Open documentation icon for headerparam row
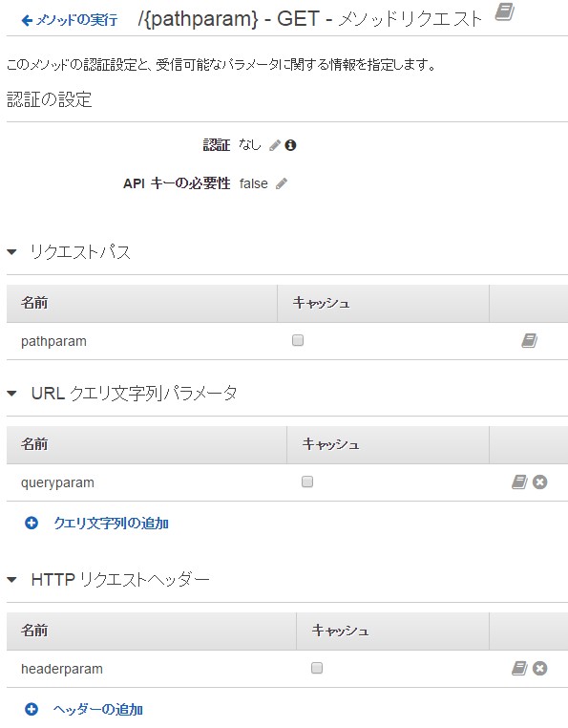568x728 pixels. [519, 668]
